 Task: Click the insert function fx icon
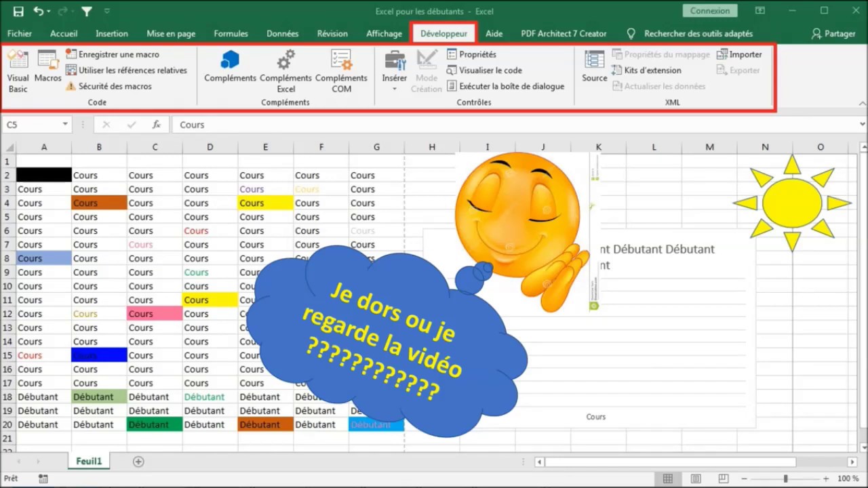(x=157, y=125)
